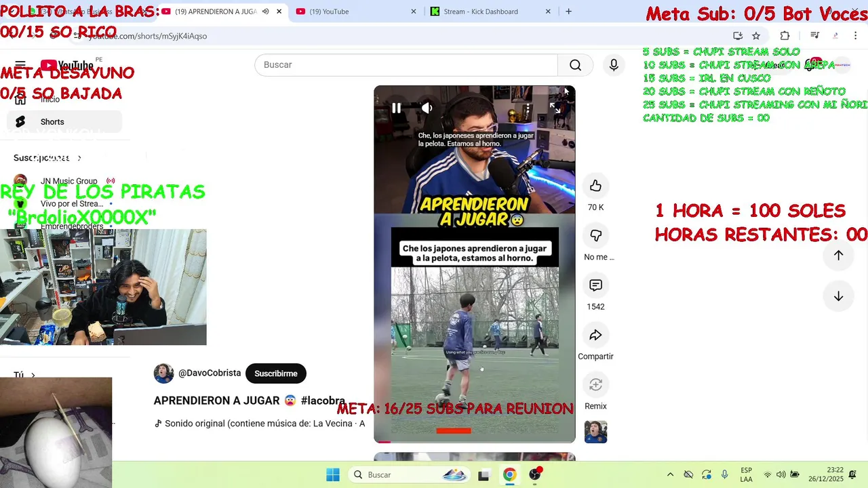Click the DavoCobrista channel avatar
868x488 pixels.
click(163, 373)
